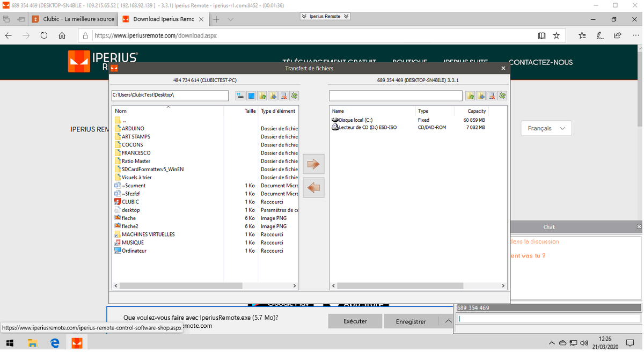
Task: Open the Français language dropdown
Action: [546, 129]
